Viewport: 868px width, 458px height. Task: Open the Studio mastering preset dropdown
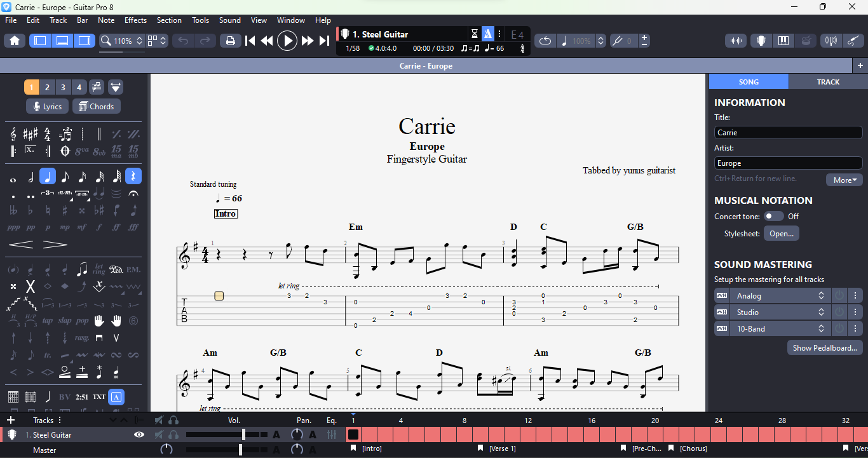(779, 313)
